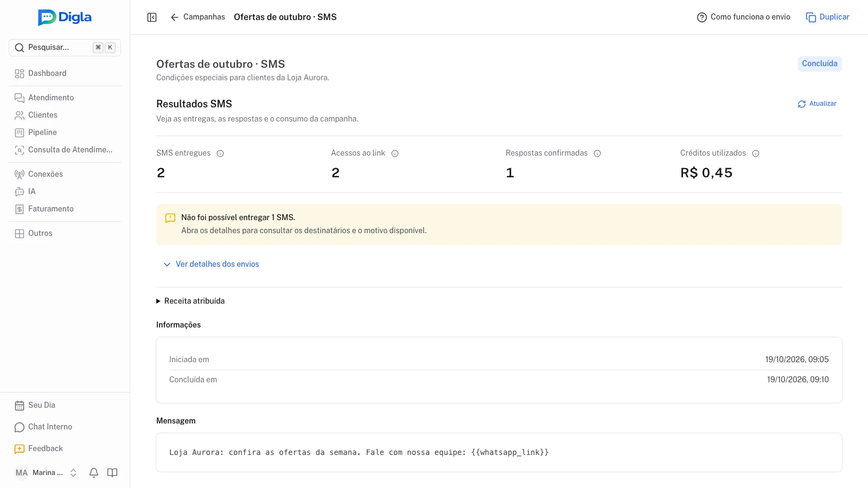
Task: Open notifications via the bell icon
Action: (x=94, y=473)
